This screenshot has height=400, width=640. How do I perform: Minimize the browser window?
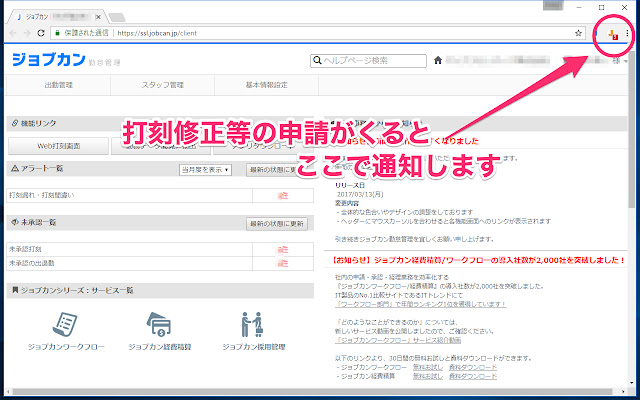[579, 7]
